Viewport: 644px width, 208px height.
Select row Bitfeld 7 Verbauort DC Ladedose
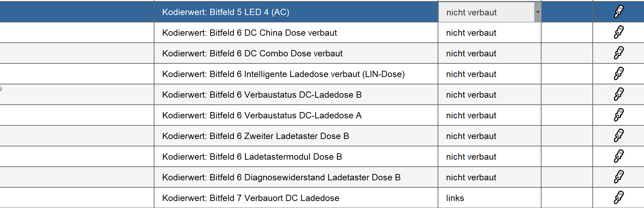pos(251,198)
